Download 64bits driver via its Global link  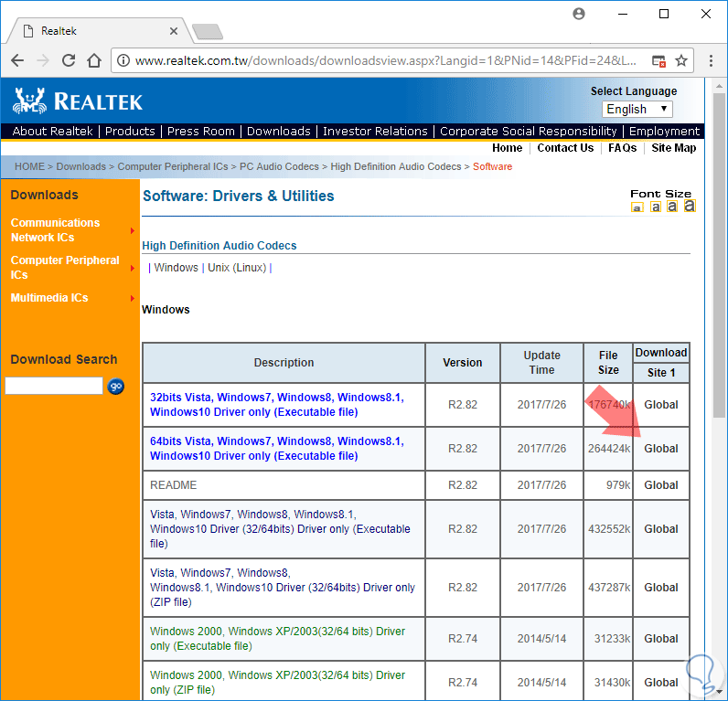point(660,449)
